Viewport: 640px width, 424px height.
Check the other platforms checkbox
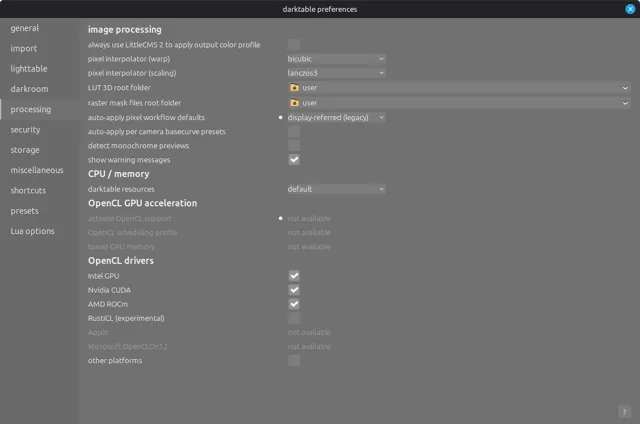point(294,360)
